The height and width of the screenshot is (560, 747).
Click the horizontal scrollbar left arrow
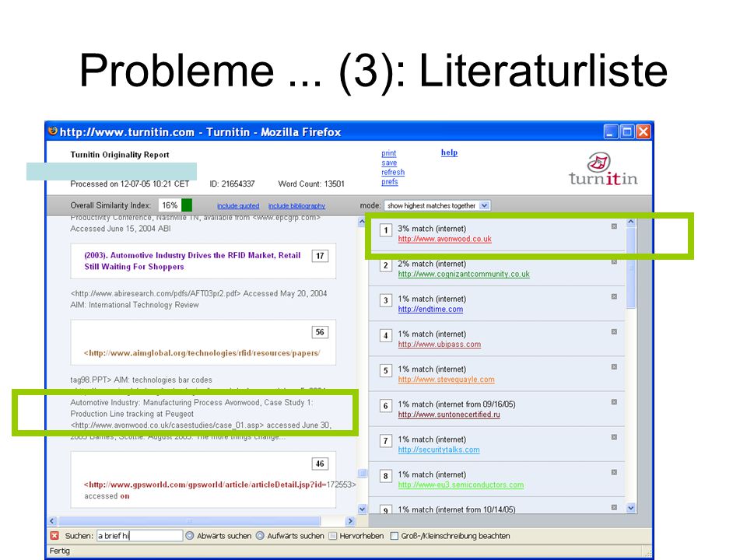point(52,521)
